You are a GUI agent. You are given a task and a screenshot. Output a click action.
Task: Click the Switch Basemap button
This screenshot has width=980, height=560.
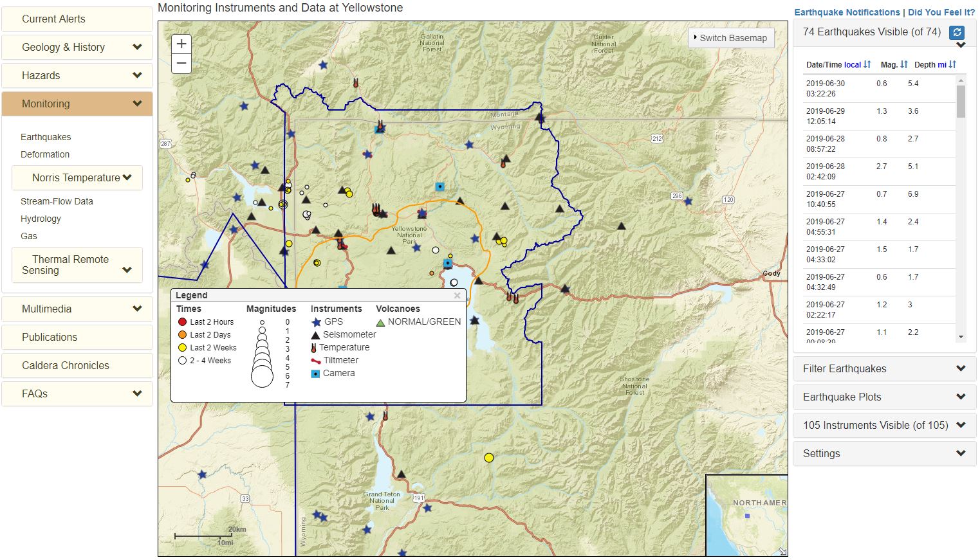tap(730, 38)
